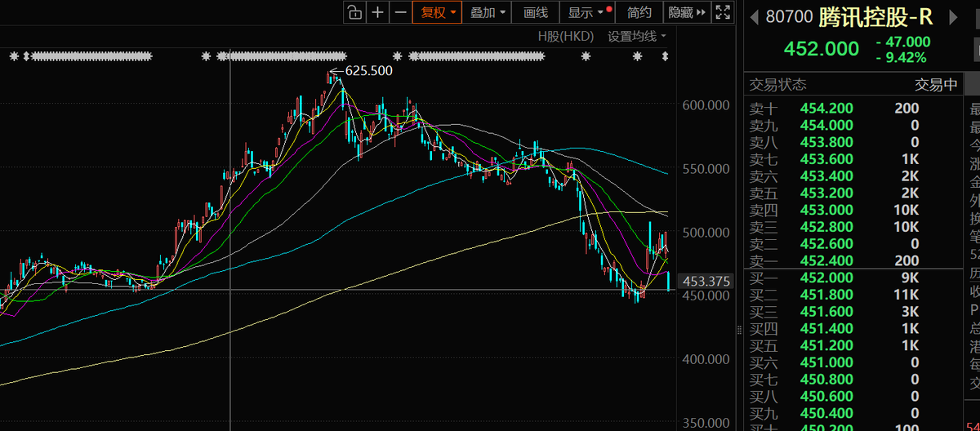Click the current price 452.000
Image resolution: width=980 pixels, height=431 pixels.
pos(822,49)
